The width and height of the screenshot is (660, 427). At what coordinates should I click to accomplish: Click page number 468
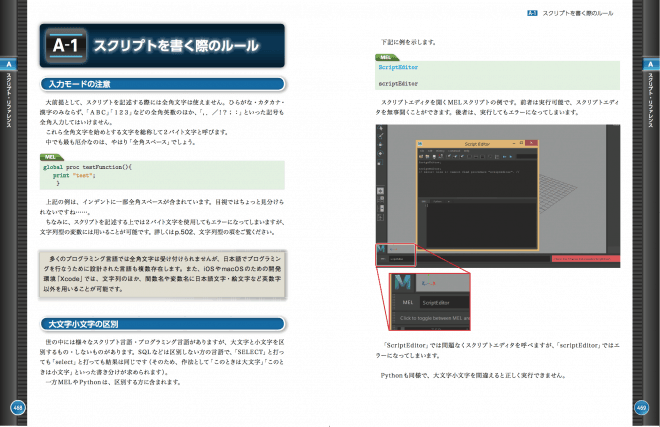pos(18,408)
